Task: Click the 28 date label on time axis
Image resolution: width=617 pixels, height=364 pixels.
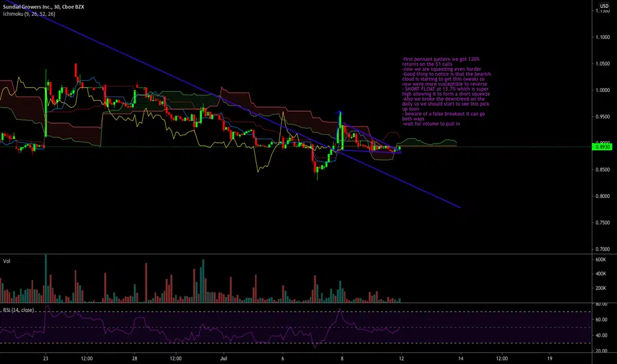Action: [x=134, y=359]
